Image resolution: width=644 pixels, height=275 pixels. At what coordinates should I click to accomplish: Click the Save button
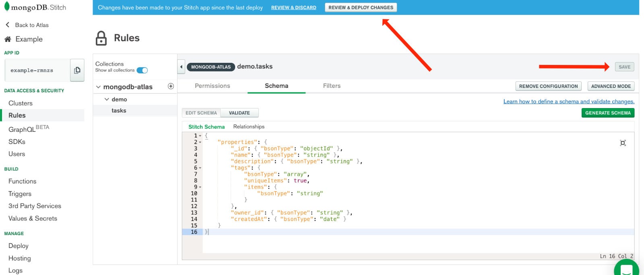624,67
